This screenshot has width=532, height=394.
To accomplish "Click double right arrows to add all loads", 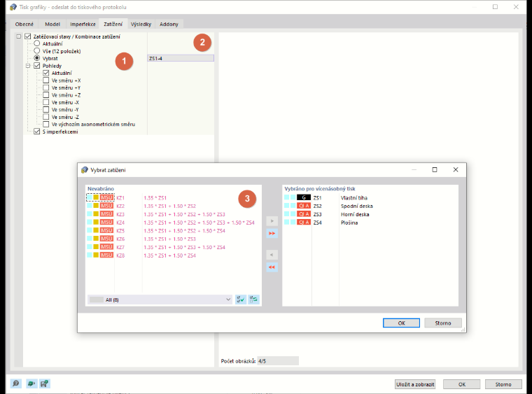I will 272,233.
